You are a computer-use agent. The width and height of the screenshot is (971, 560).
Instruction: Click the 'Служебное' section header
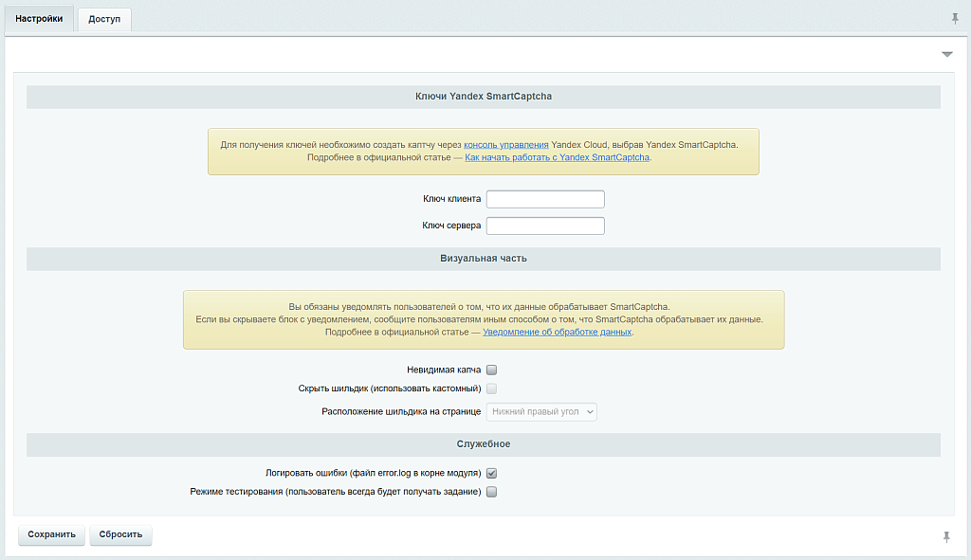point(484,443)
